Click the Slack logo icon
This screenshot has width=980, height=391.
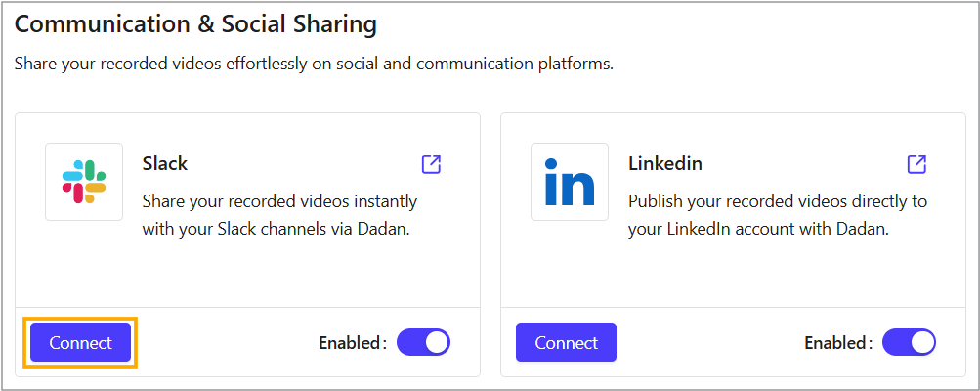click(84, 182)
